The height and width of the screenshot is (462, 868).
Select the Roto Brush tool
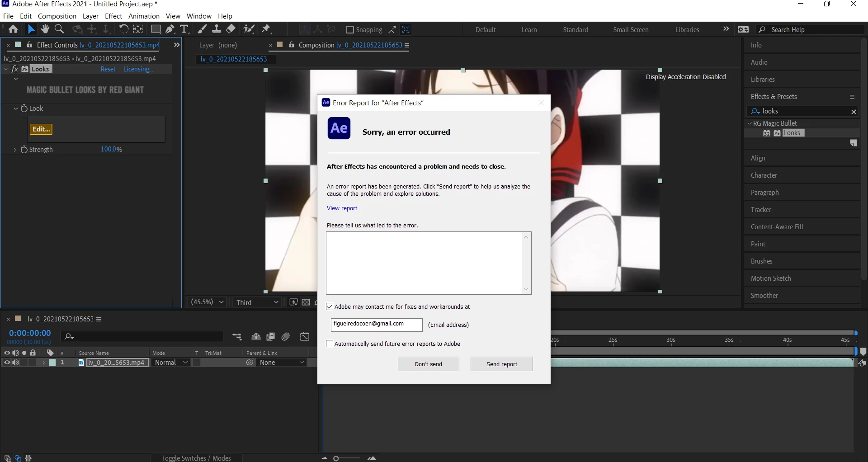pos(249,29)
